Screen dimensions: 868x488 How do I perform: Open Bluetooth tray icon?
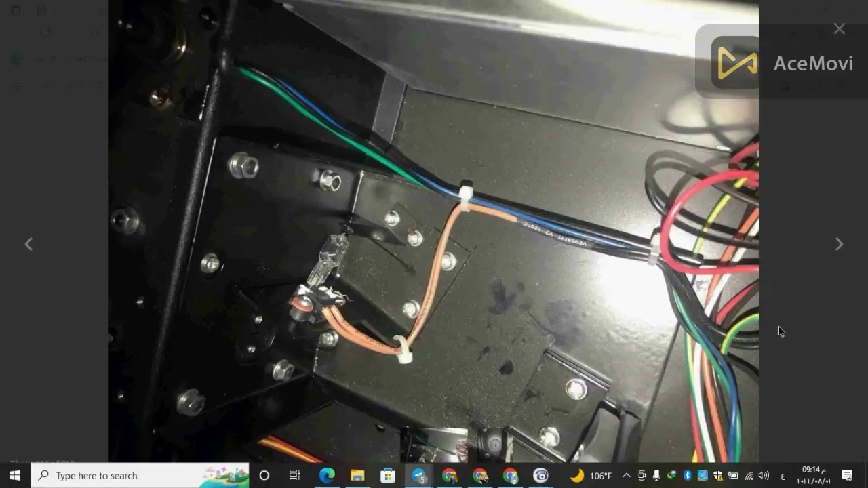[x=687, y=476]
